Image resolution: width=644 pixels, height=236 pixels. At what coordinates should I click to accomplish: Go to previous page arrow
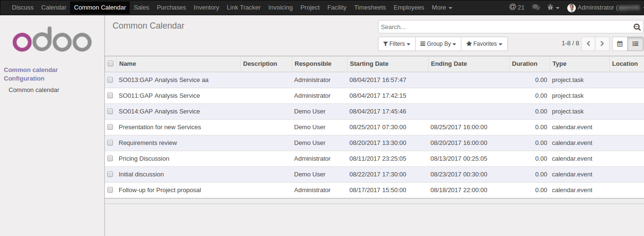click(x=589, y=44)
